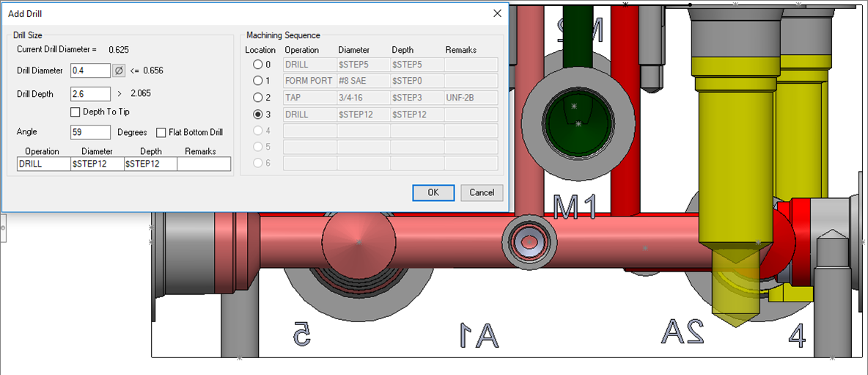The width and height of the screenshot is (868, 375).
Task: Choose location 1 radio button
Action: pyautogui.click(x=257, y=81)
